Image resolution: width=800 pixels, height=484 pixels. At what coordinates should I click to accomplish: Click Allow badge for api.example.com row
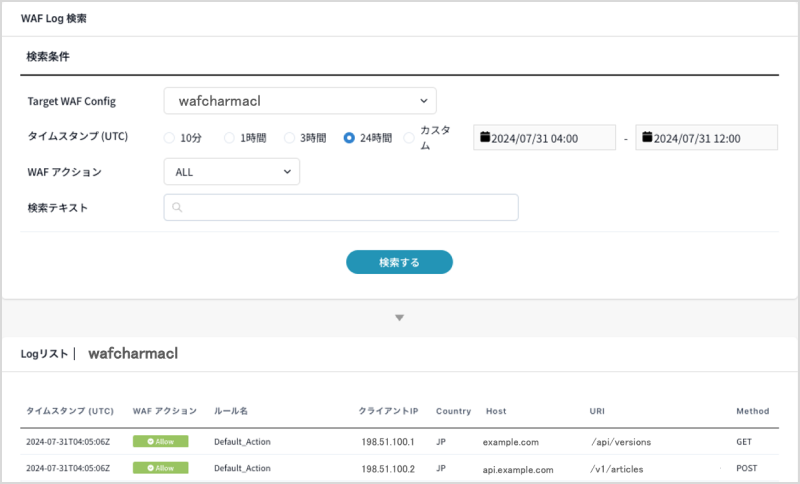pyautogui.click(x=161, y=468)
